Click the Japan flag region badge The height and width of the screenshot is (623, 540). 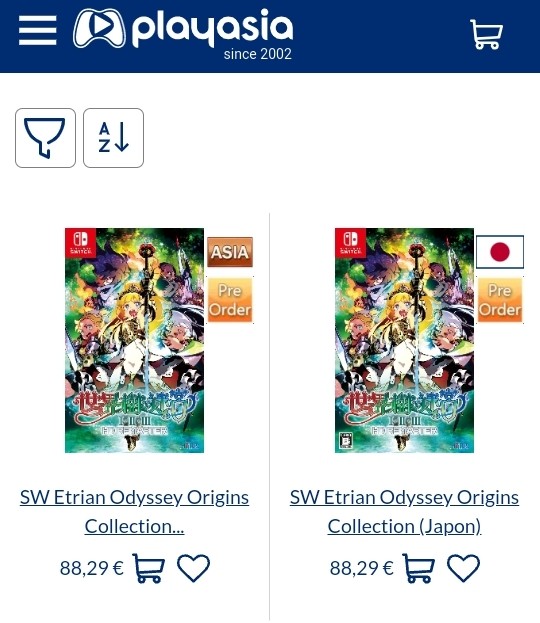pyautogui.click(x=500, y=252)
